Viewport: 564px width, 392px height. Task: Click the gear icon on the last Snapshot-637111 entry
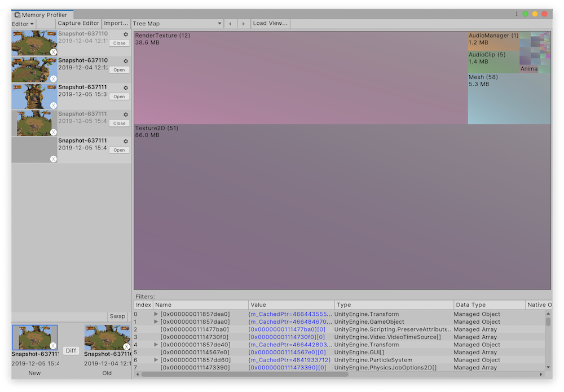pos(125,140)
